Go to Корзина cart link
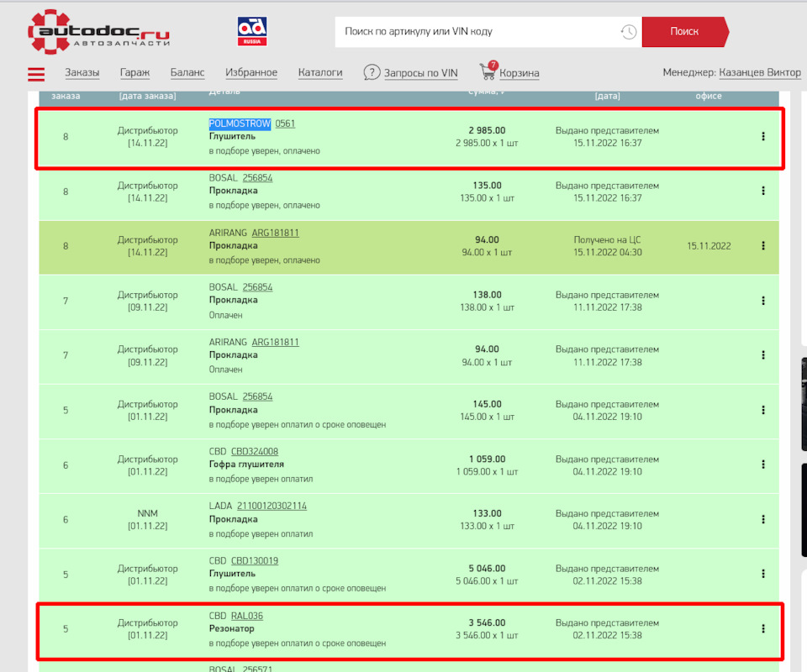This screenshot has height=672, width=807. pyautogui.click(x=520, y=73)
